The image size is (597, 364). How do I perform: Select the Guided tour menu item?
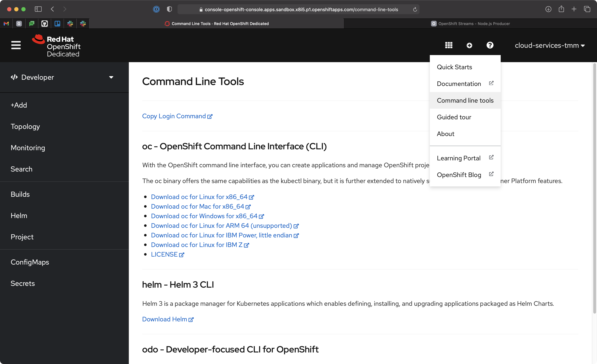pos(454,117)
